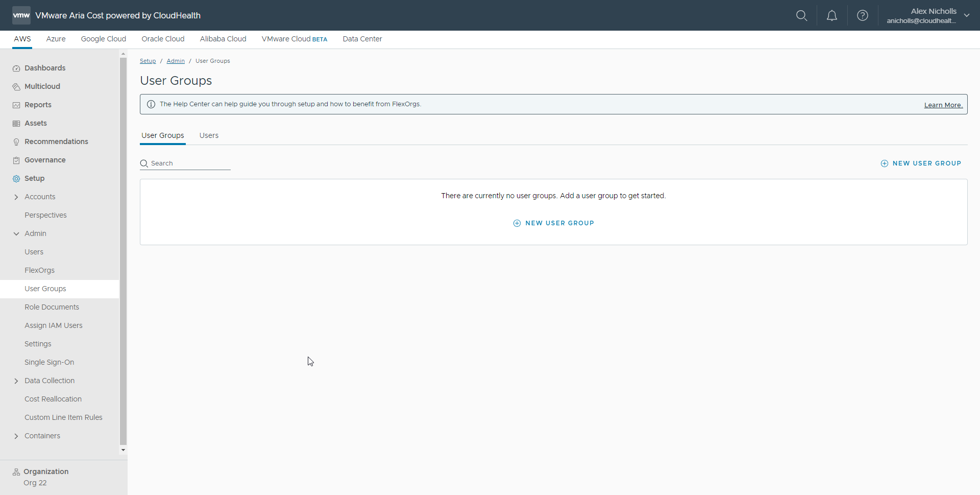Click the search magnifier icon in header
Viewport: 980px width, 495px height.
(x=801, y=15)
